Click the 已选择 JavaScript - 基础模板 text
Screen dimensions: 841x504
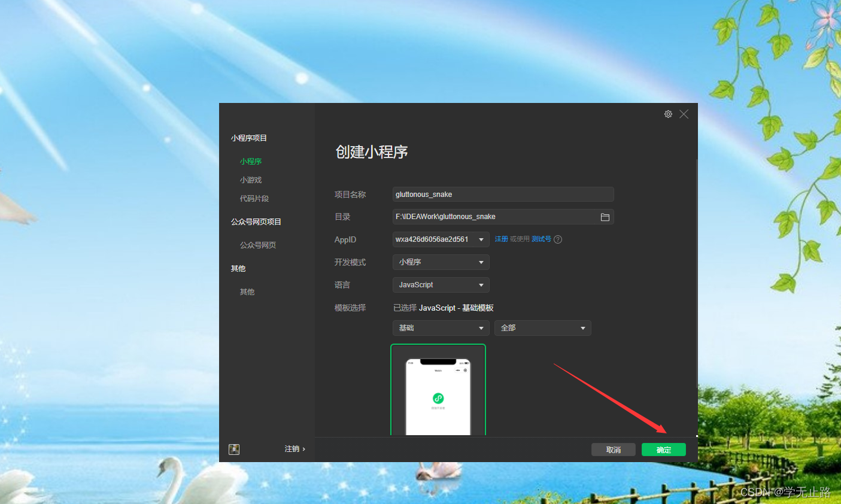point(444,308)
